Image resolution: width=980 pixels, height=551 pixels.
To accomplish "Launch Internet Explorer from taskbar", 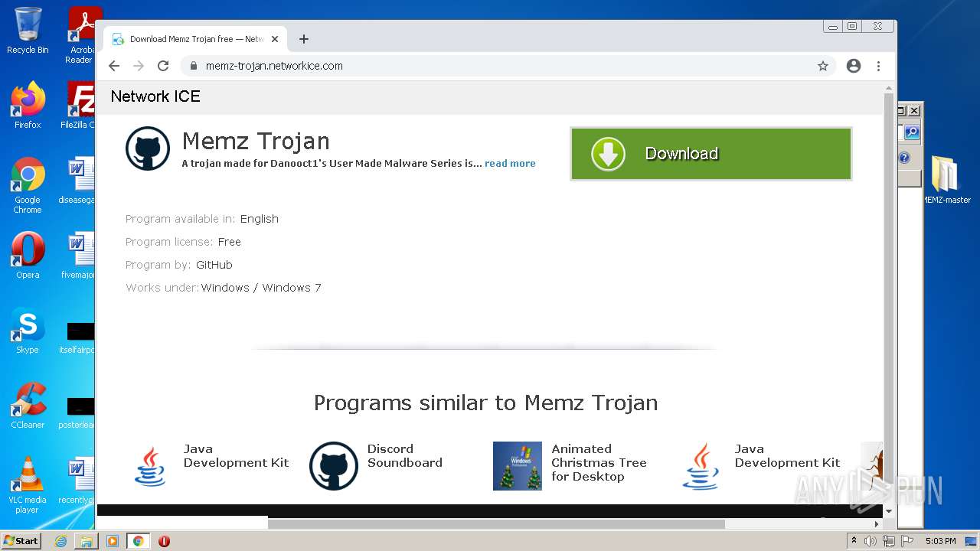I will (60, 541).
